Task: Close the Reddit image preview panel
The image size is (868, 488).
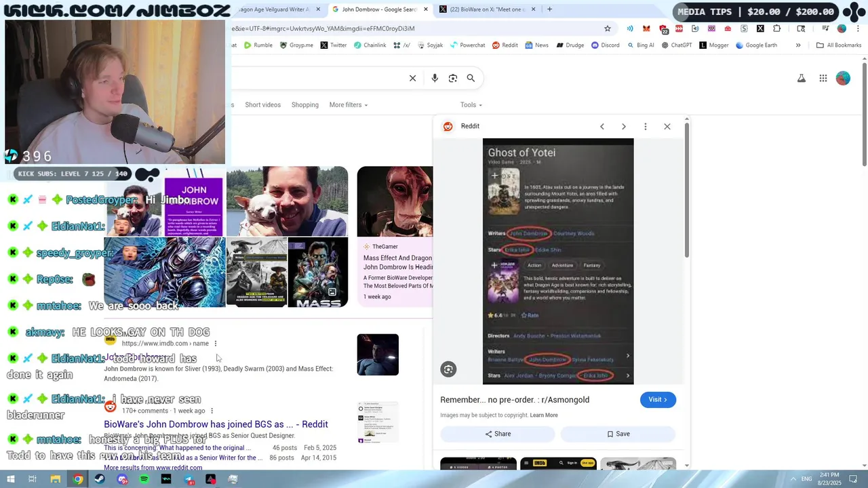Action: [667, 127]
